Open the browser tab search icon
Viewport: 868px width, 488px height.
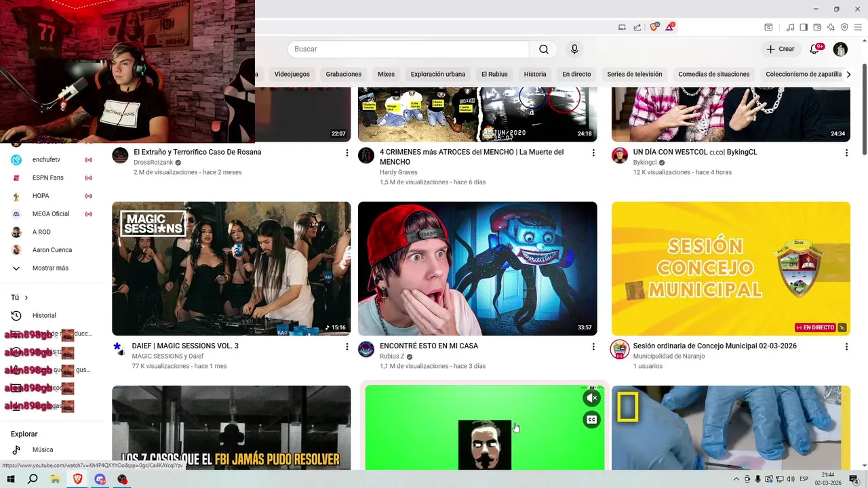click(x=768, y=27)
